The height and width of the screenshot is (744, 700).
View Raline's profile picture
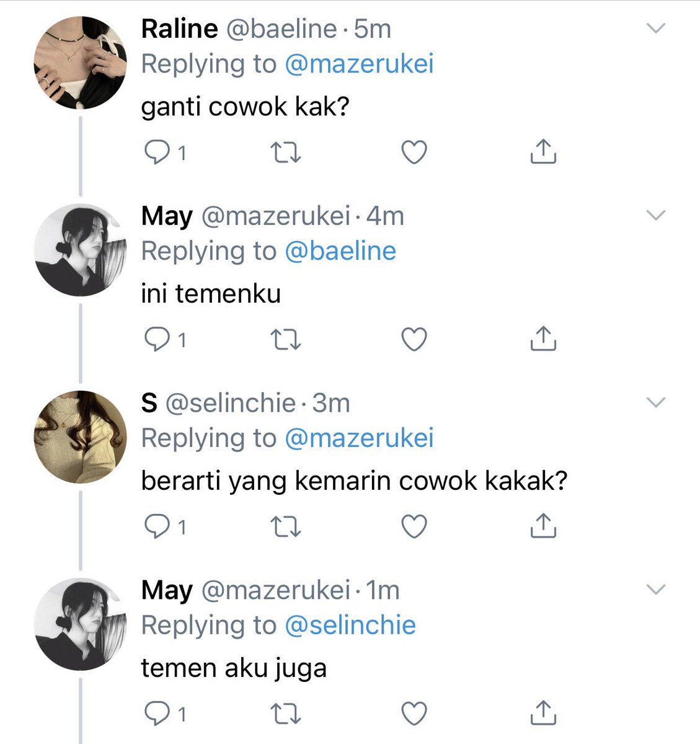click(80, 63)
